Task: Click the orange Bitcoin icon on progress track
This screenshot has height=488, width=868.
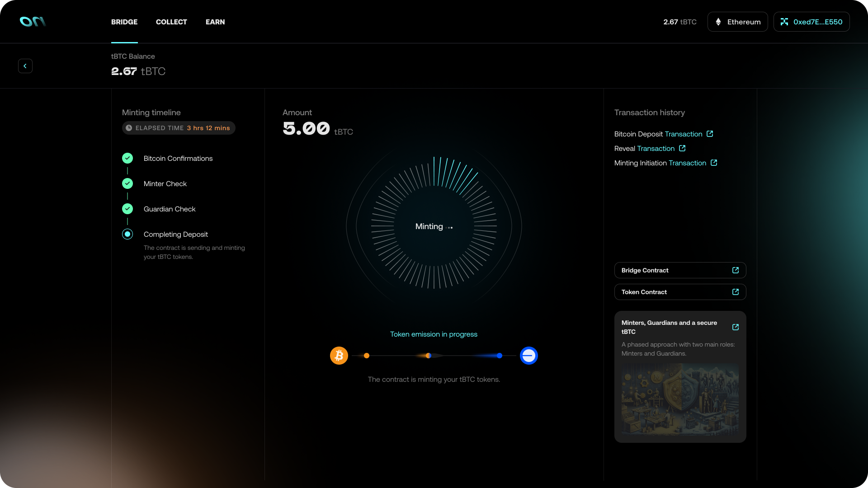Action: coord(339,356)
